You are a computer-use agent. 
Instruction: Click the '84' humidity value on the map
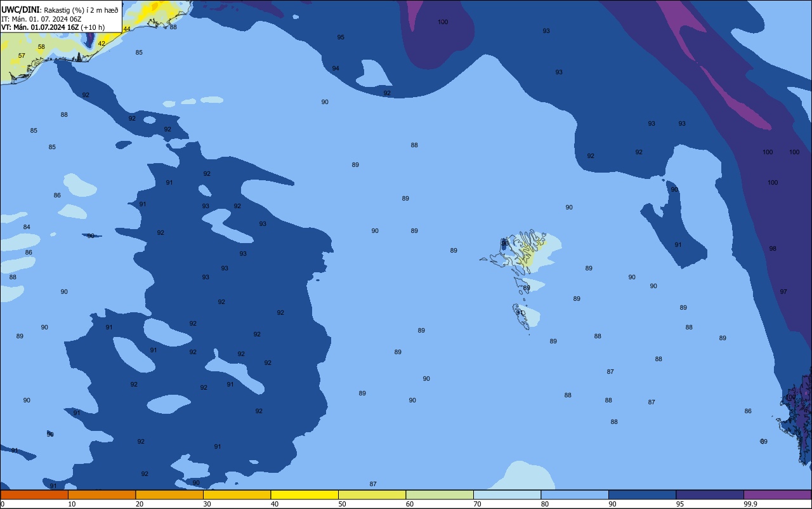pos(27,227)
